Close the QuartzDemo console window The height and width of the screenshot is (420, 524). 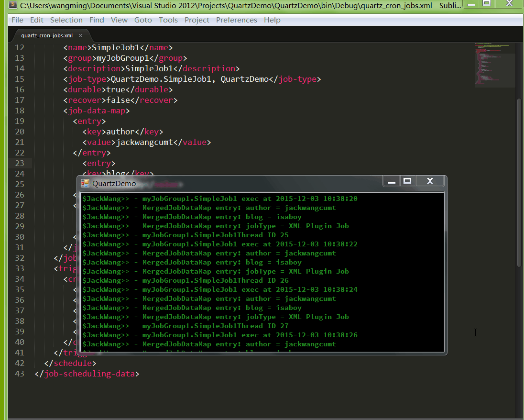tap(430, 181)
